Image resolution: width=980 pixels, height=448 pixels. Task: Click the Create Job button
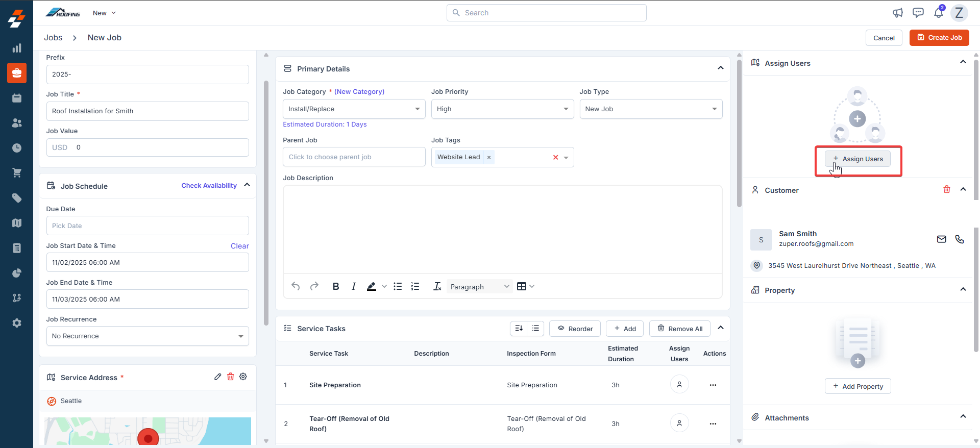pyautogui.click(x=939, y=38)
